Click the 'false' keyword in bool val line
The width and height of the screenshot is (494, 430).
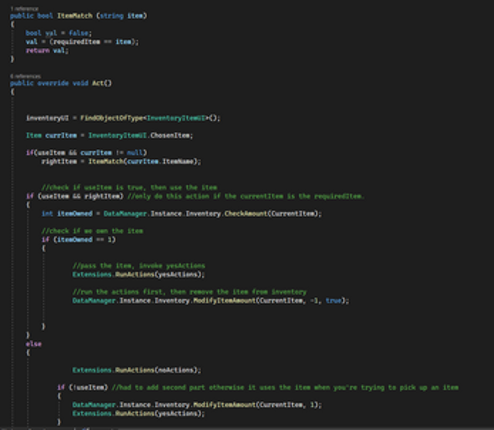click(79, 33)
